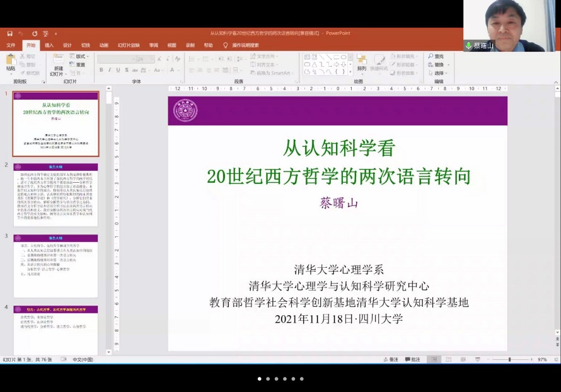Click the Comments (批注) button
This screenshot has height=392, width=561.
pyautogui.click(x=412, y=359)
